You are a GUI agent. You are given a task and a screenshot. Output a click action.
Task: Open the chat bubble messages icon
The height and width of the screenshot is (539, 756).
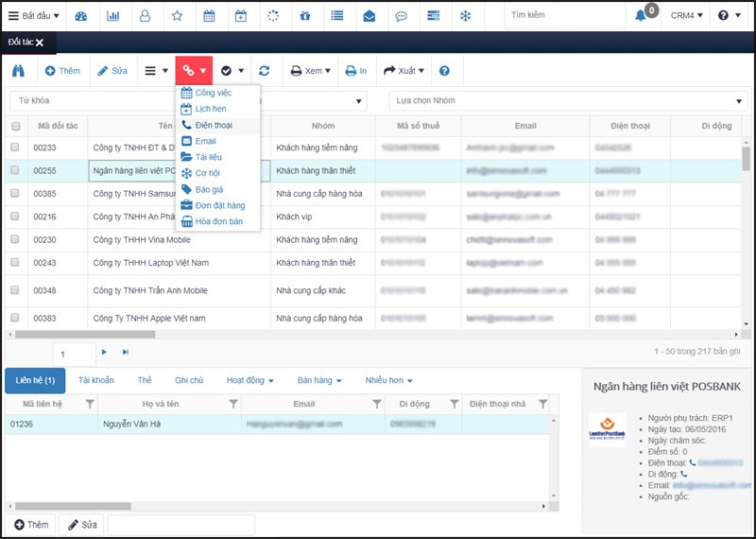[x=401, y=16]
